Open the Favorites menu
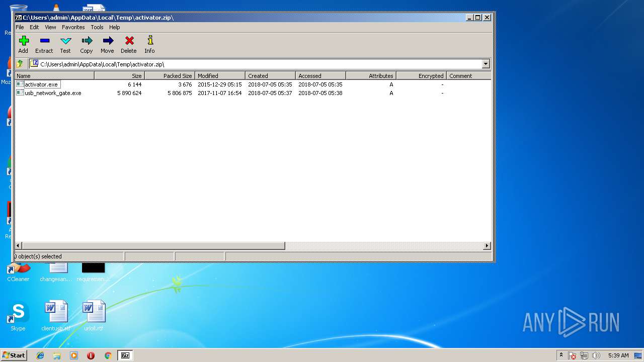 [73, 27]
